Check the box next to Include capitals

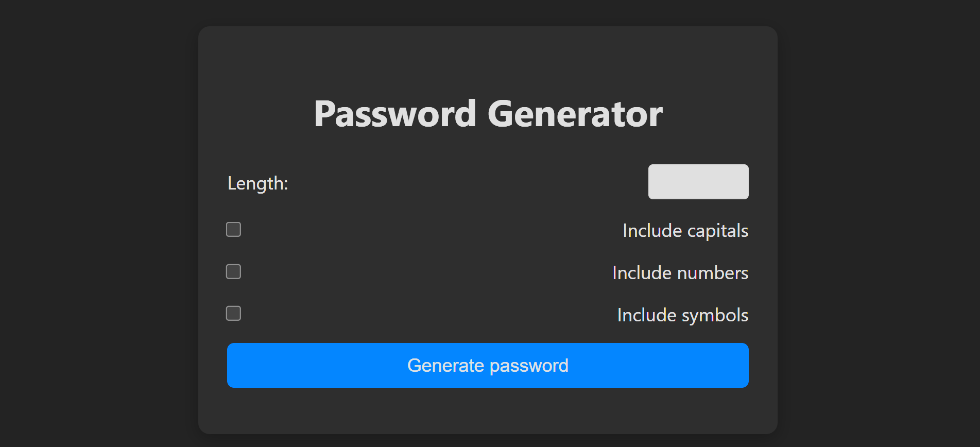click(233, 229)
